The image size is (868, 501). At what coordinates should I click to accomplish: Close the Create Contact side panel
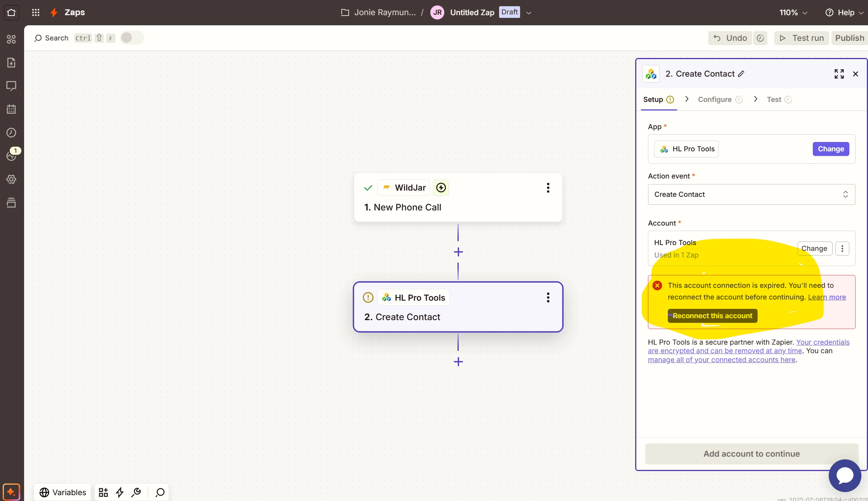(x=856, y=74)
